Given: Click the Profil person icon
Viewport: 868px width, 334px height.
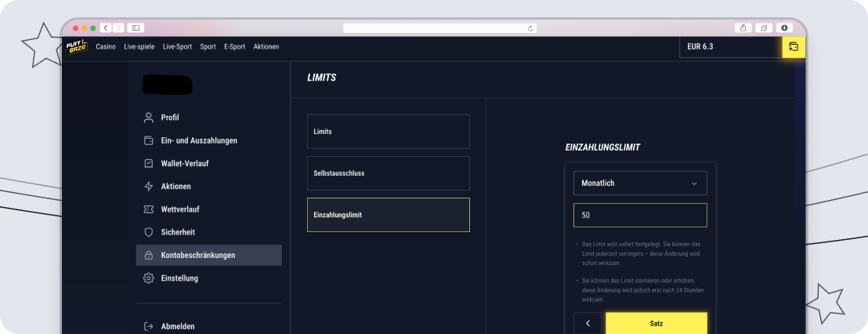Looking at the screenshot, I should (x=148, y=118).
